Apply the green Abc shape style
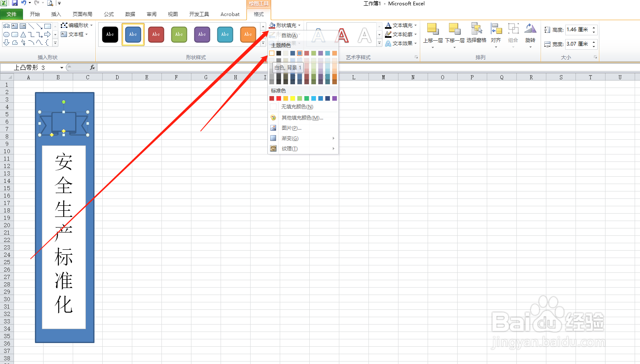This screenshot has height=364, width=640. [x=179, y=35]
